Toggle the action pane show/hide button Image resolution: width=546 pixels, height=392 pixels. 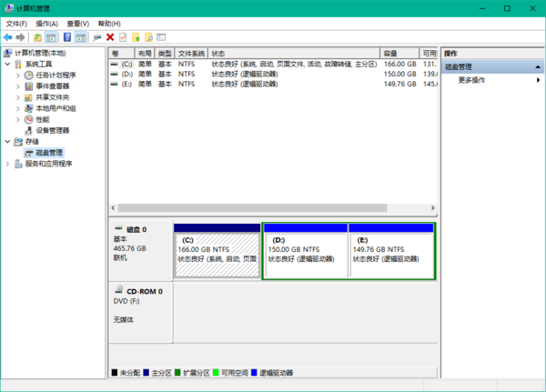80,37
